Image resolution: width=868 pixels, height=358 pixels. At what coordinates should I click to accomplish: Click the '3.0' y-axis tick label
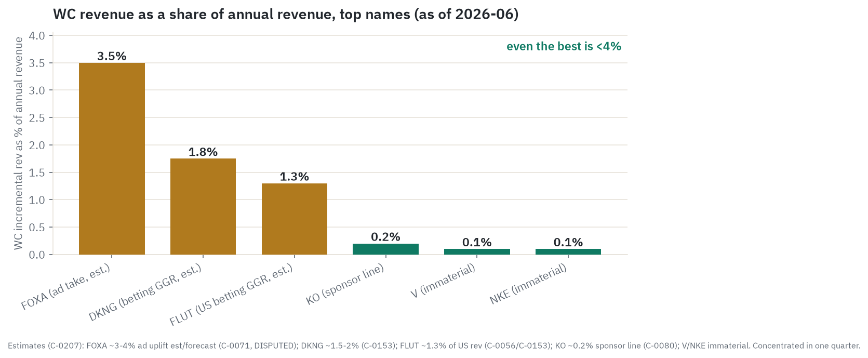[37, 90]
